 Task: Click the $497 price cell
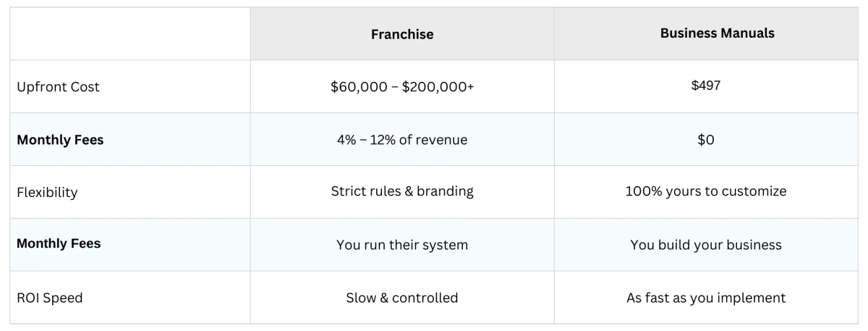pos(706,86)
